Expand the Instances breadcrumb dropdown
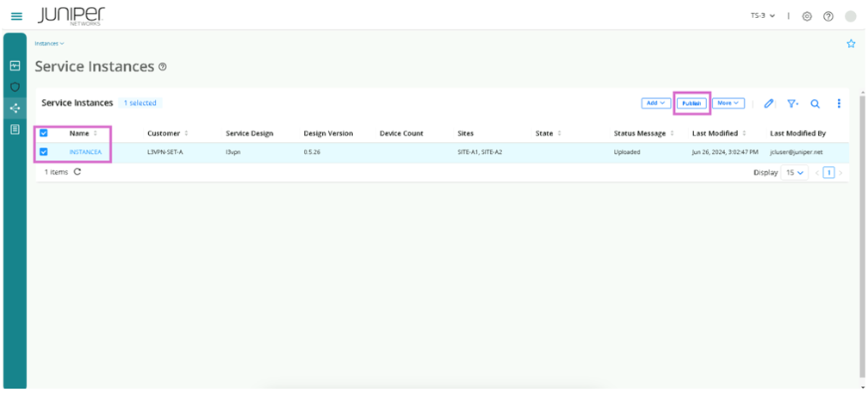Screen dimensions: 868x394 point(49,43)
